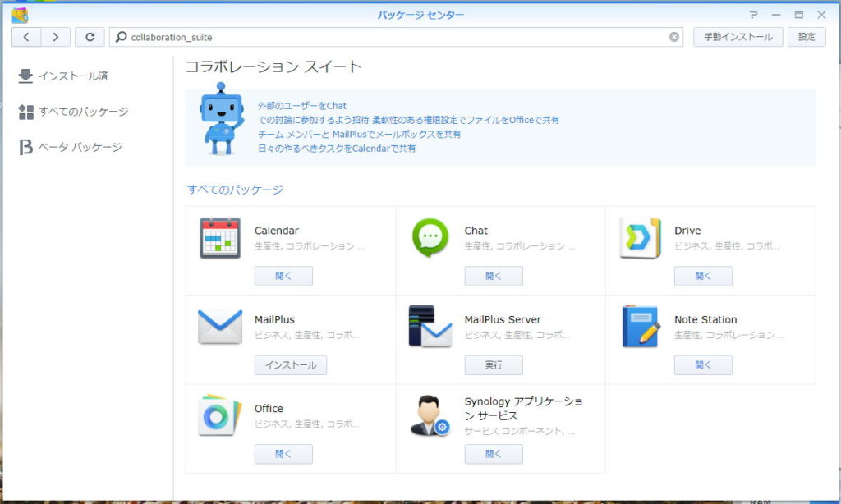Click the Chat package title
This screenshot has height=504, width=841.
pyautogui.click(x=476, y=231)
